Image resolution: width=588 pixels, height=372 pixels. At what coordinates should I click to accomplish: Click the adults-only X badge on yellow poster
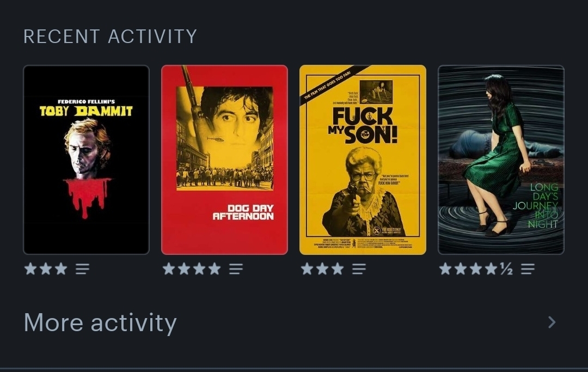coord(377,230)
